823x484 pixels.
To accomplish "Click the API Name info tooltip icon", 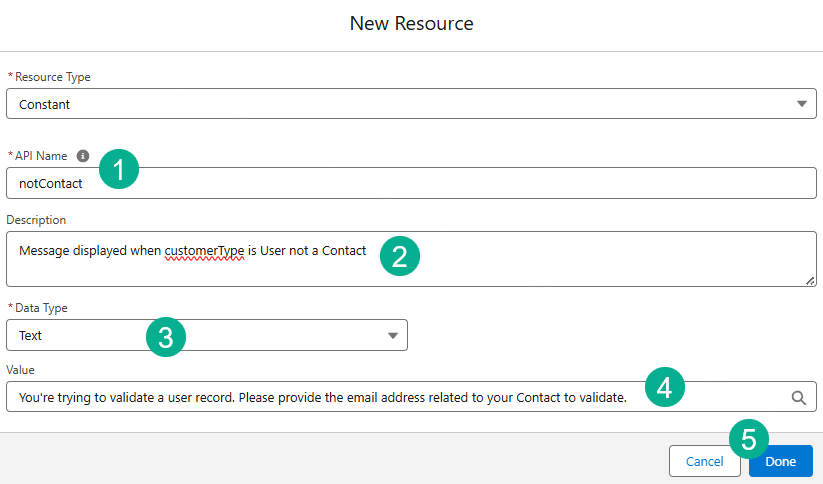I will pos(83,156).
